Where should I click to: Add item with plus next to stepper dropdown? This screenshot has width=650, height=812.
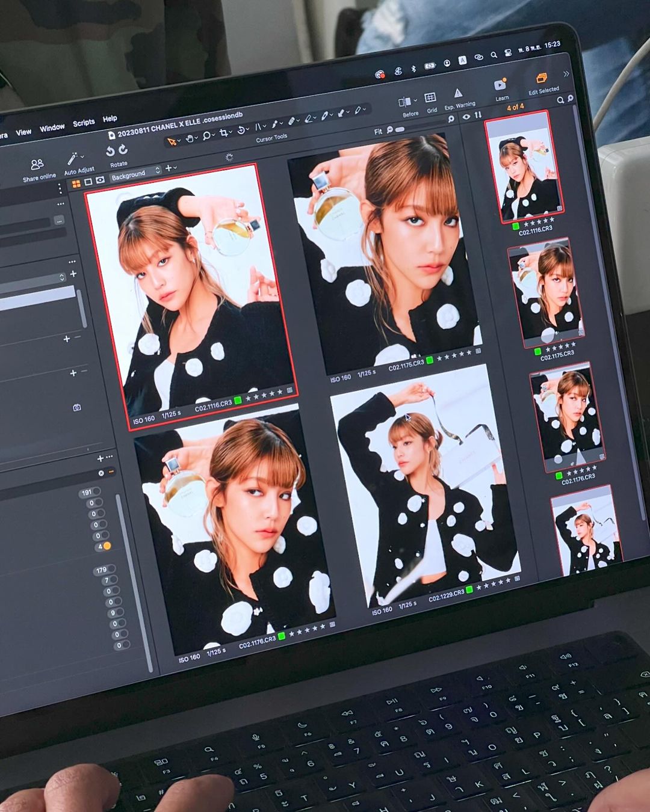click(x=73, y=274)
